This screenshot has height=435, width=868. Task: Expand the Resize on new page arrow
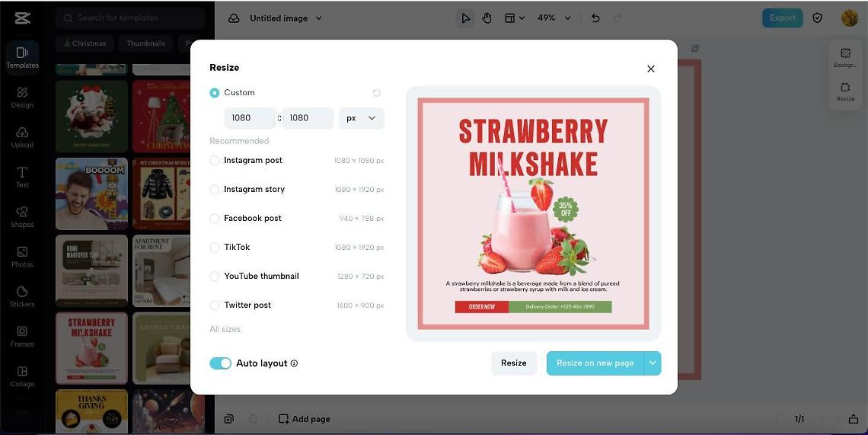[x=653, y=363]
